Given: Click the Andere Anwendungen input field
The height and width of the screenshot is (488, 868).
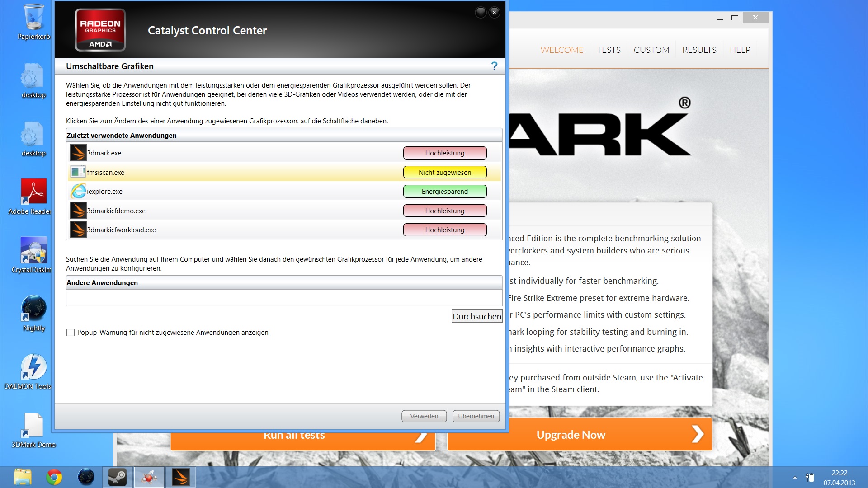Looking at the screenshot, I should point(284,298).
